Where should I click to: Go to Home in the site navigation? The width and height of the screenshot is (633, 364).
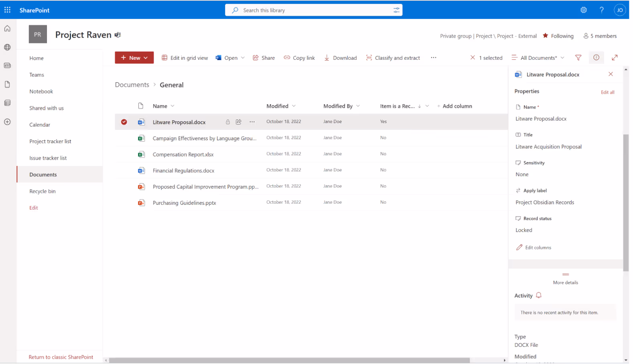[37, 58]
